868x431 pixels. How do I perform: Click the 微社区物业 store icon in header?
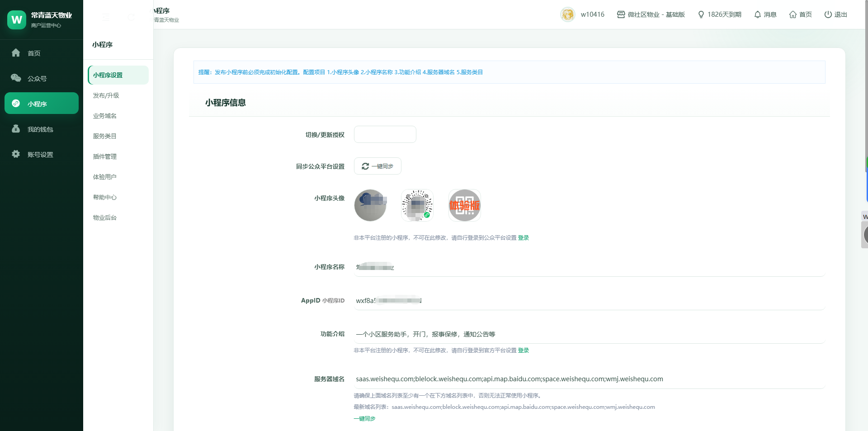coord(621,14)
